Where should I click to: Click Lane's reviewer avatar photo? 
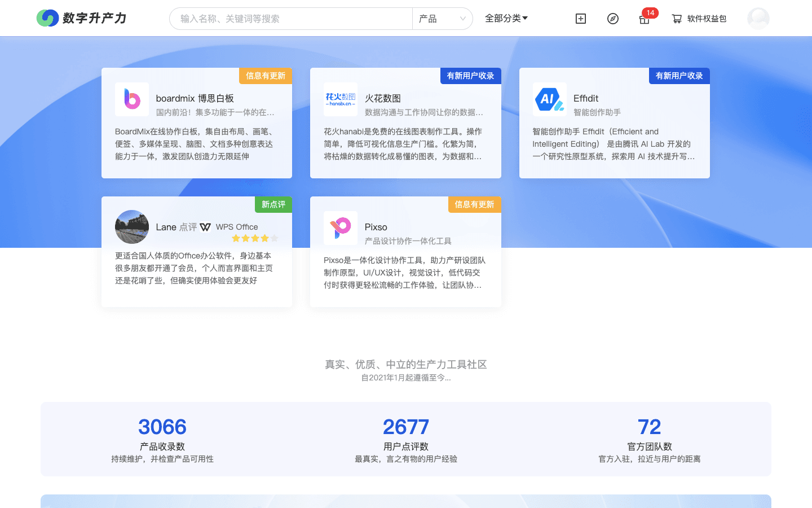pyautogui.click(x=132, y=227)
